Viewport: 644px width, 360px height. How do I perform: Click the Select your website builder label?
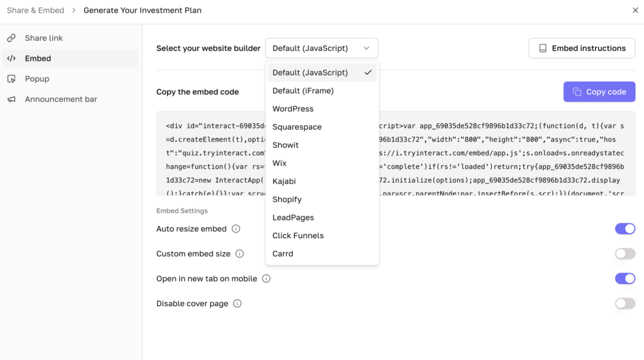pos(208,48)
